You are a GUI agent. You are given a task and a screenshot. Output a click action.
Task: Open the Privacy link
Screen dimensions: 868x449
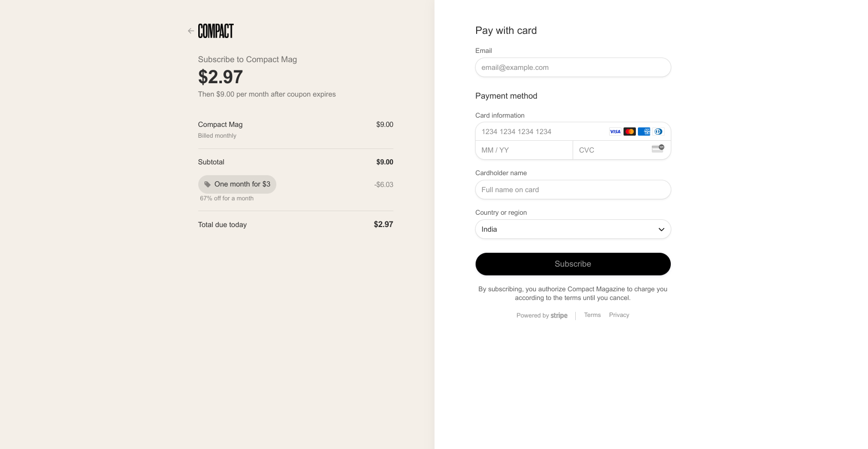tap(619, 315)
